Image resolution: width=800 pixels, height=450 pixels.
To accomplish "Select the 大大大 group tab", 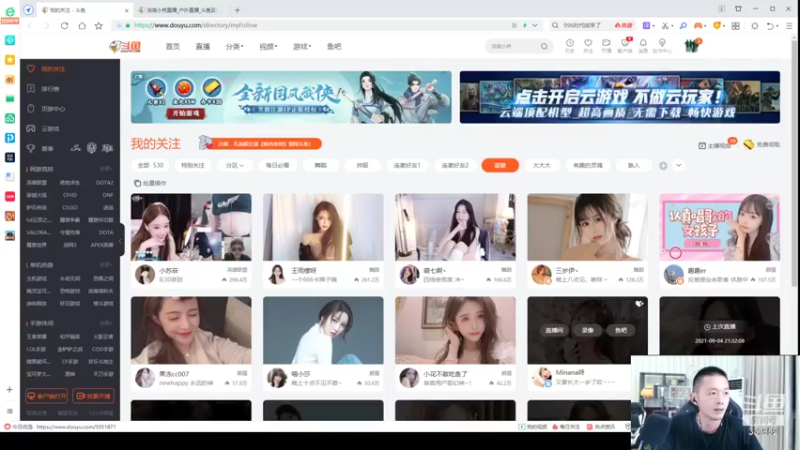I will 541,165.
